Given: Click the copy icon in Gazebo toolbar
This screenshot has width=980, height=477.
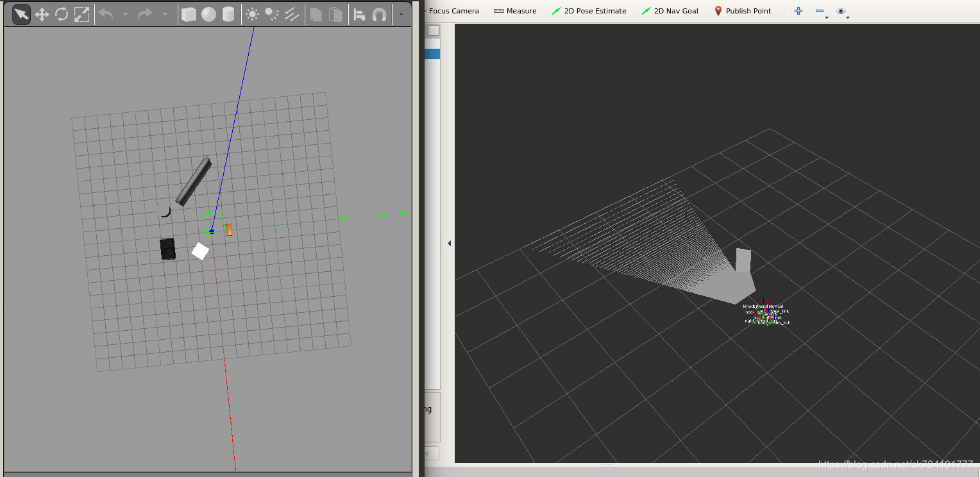Looking at the screenshot, I should point(315,14).
